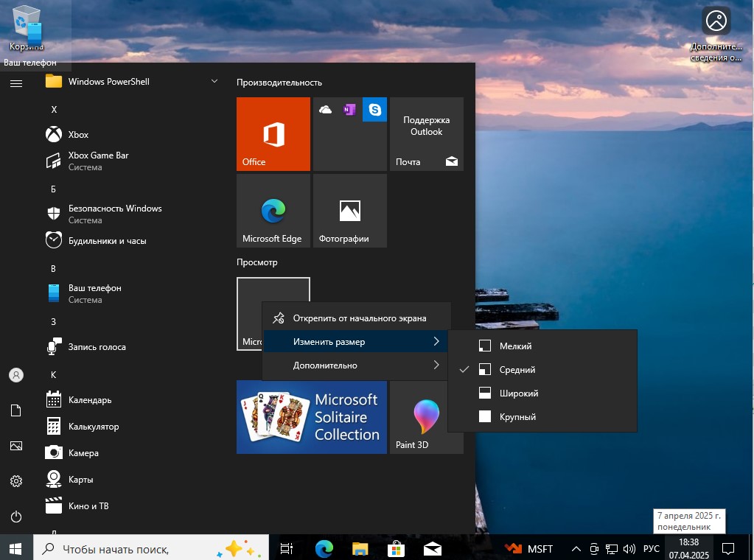Screen dimensions: 754x560
Task: Open Будильники и часы app
Action: 132,240
